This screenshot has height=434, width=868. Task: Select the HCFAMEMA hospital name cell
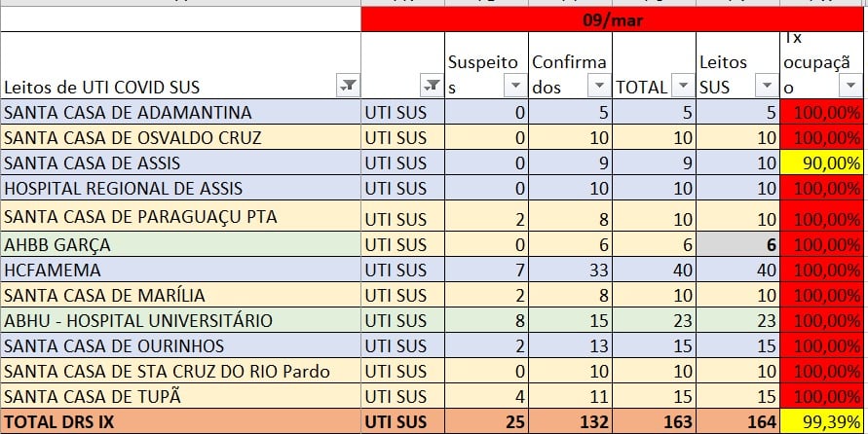tap(180, 270)
